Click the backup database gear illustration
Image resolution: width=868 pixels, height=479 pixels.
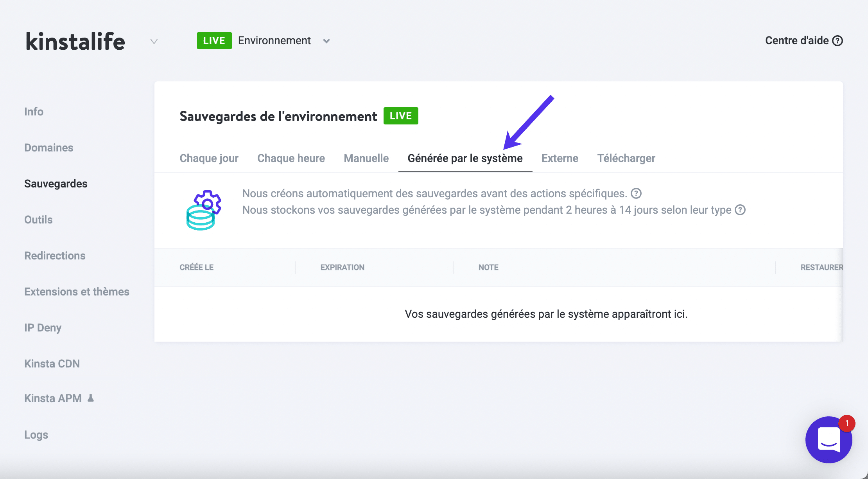(x=203, y=210)
